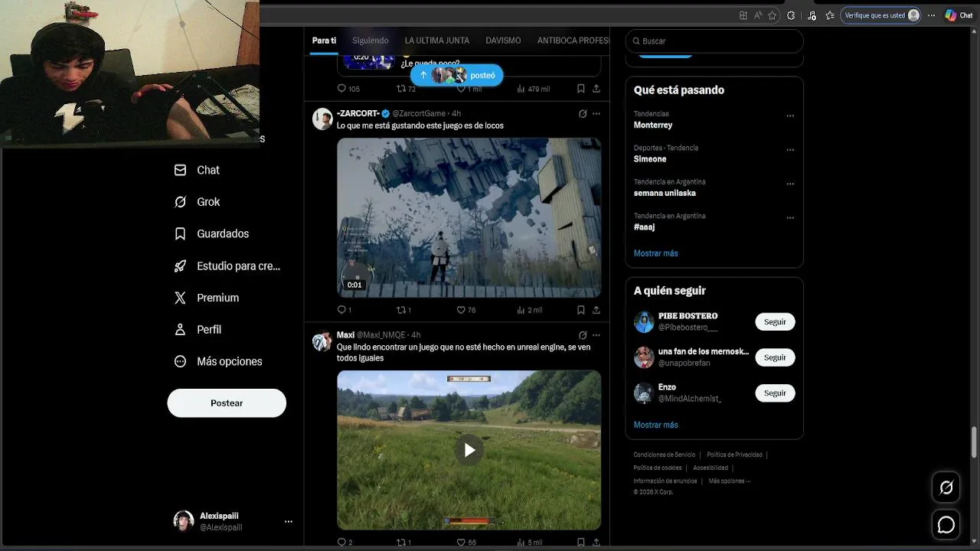Follow PIBE BOSTERO
Screen dimensions: 980x551
click(775, 322)
